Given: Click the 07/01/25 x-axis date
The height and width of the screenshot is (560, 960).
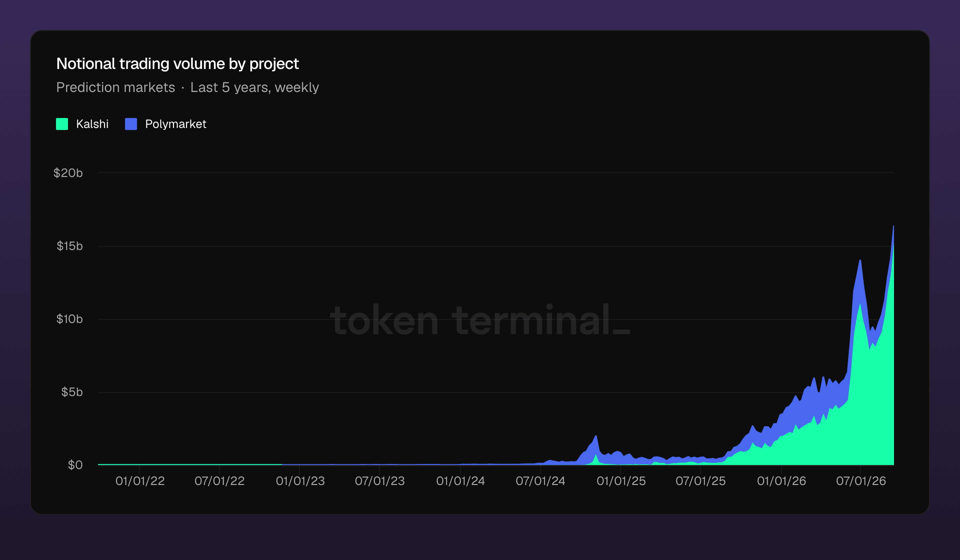Looking at the screenshot, I should tap(701, 481).
